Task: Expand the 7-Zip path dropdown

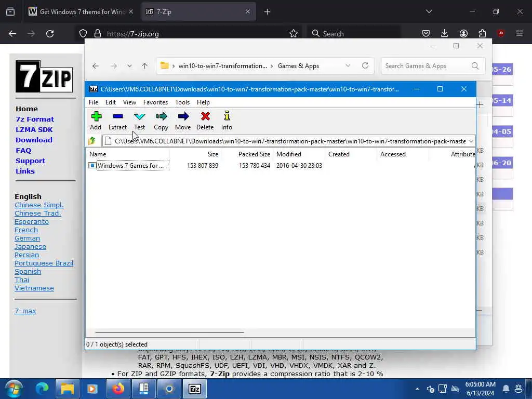Action: (x=471, y=141)
